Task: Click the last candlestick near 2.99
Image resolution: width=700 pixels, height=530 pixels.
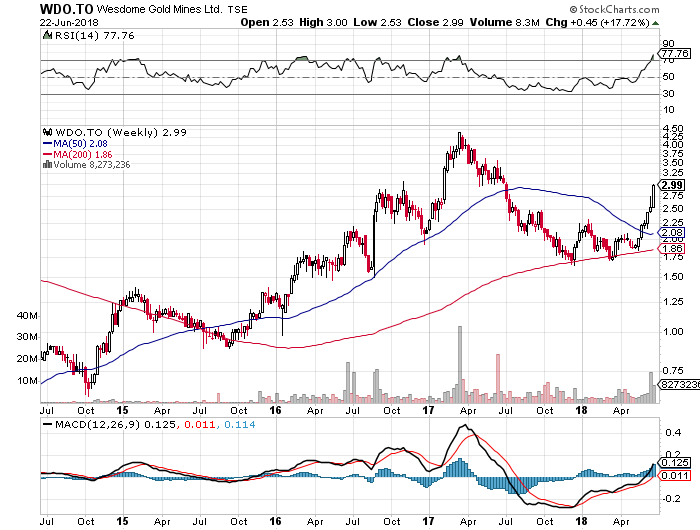Action: 654,196
